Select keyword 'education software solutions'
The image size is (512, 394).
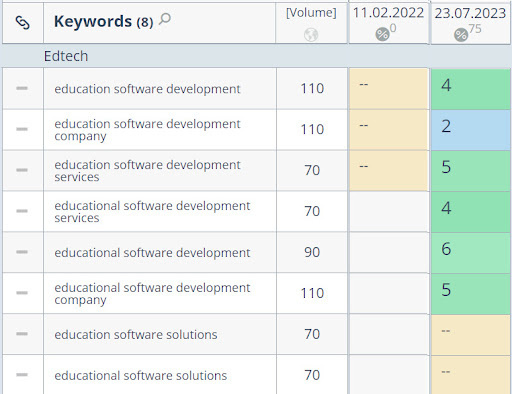tap(136, 334)
